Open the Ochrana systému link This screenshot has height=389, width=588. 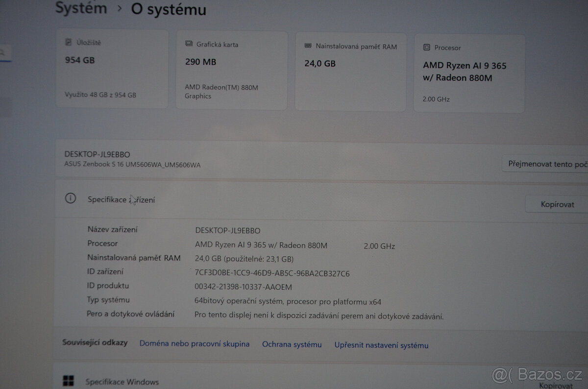(292, 344)
